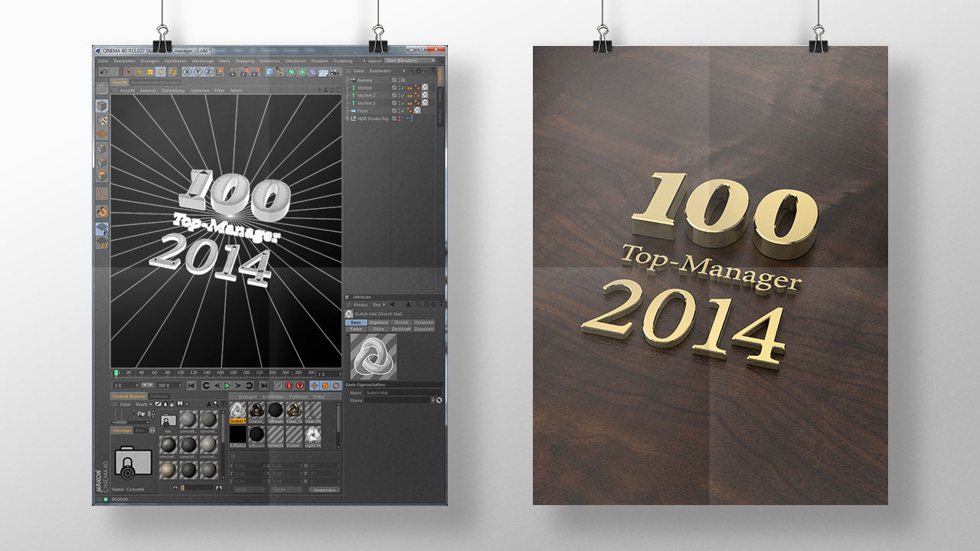980x551 pixels.
Task: Enable Texture mode checkered cube icon
Action: (102, 120)
